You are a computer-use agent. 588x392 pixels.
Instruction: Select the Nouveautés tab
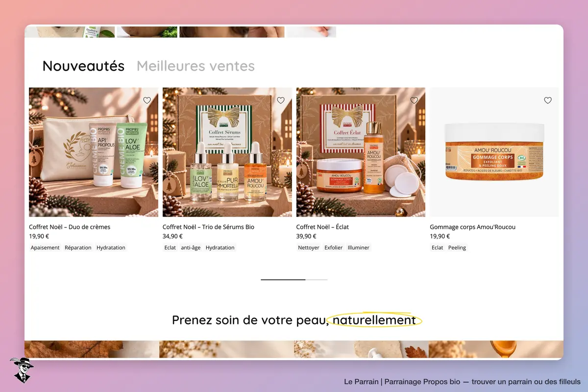click(83, 66)
